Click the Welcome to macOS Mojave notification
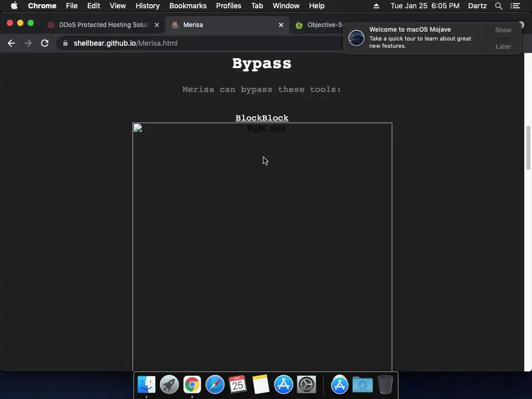Screen dimensions: 532x399 pos(415,37)
